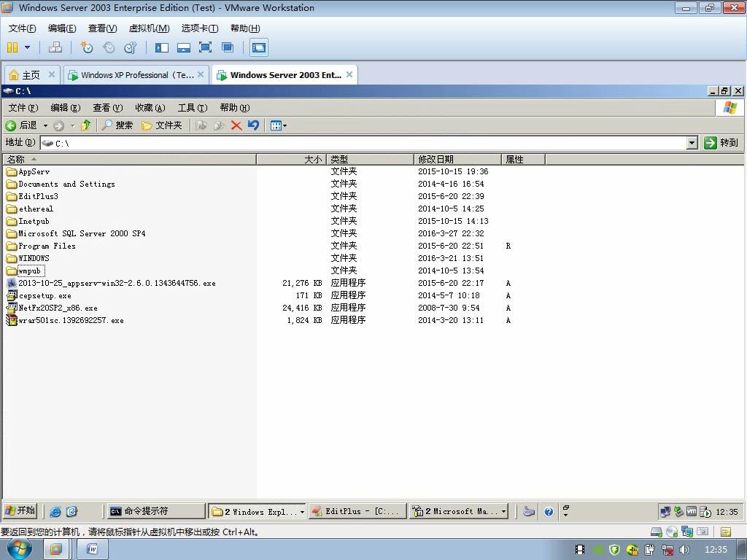Select the EditPlus3 folder
Image resolution: width=747 pixels, height=560 pixels.
coord(32,196)
